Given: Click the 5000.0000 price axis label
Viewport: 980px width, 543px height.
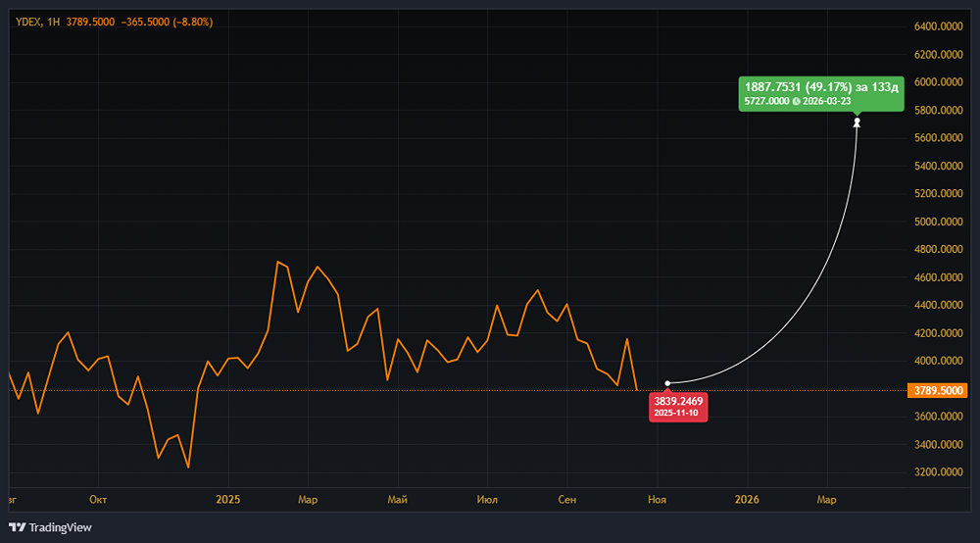Looking at the screenshot, I should 938,222.
